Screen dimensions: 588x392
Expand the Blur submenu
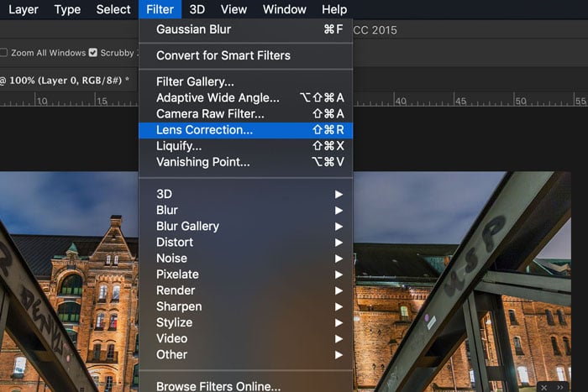(245, 210)
